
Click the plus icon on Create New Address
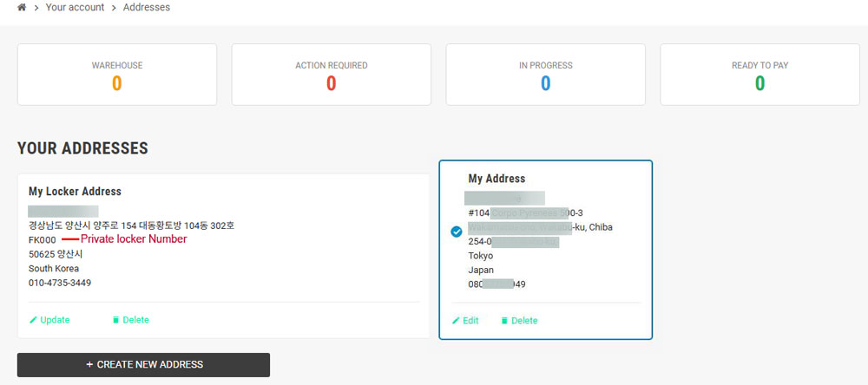click(x=89, y=365)
